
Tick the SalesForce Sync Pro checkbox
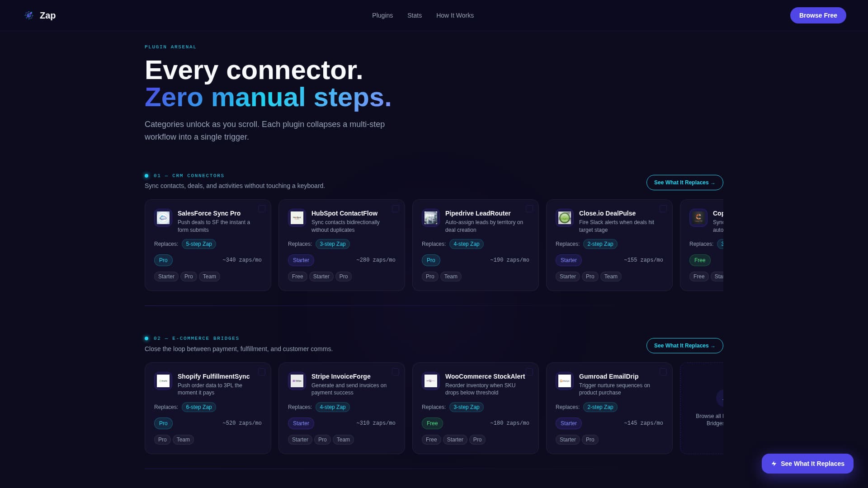pyautogui.click(x=262, y=209)
